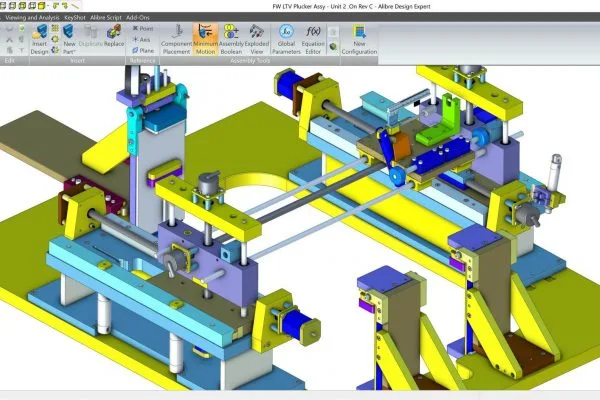Click green cube icon beside Equation Editor

point(333,47)
